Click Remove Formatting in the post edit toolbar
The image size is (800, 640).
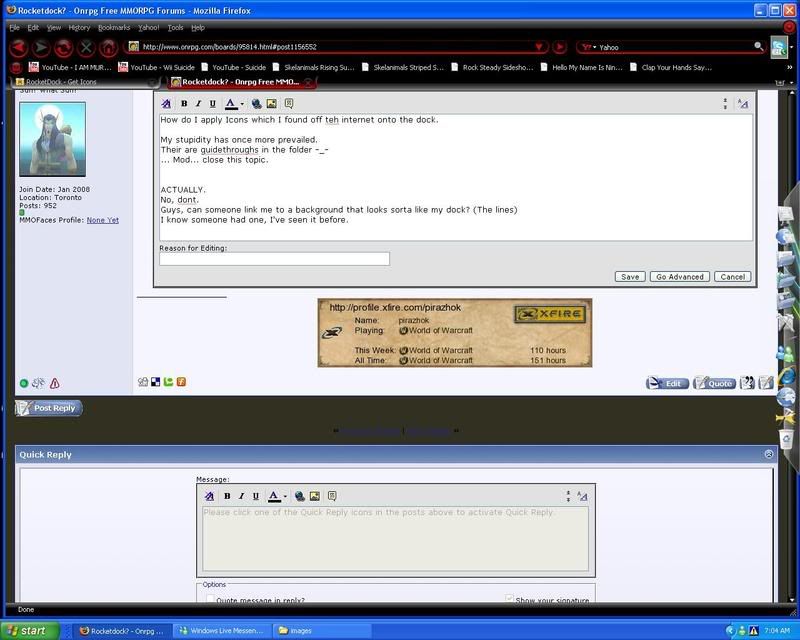tap(166, 104)
